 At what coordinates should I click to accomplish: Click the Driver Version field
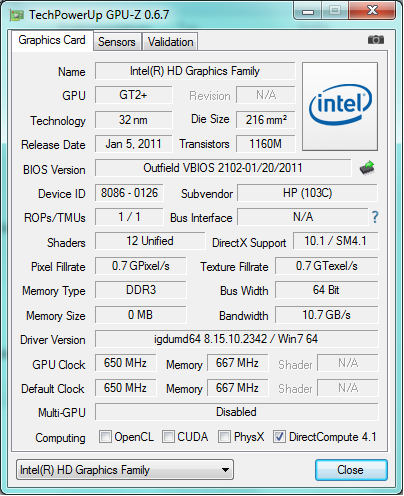pos(237,339)
